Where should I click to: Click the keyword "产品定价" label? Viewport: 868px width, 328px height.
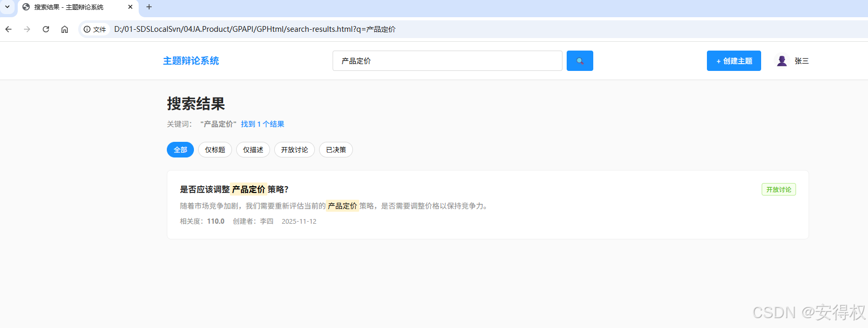pos(218,124)
